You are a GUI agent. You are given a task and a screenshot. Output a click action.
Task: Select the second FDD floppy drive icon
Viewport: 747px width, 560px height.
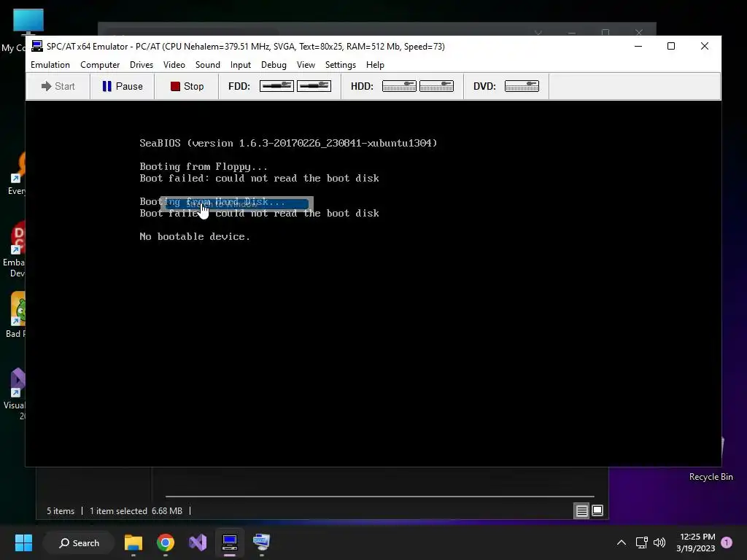click(x=314, y=86)
